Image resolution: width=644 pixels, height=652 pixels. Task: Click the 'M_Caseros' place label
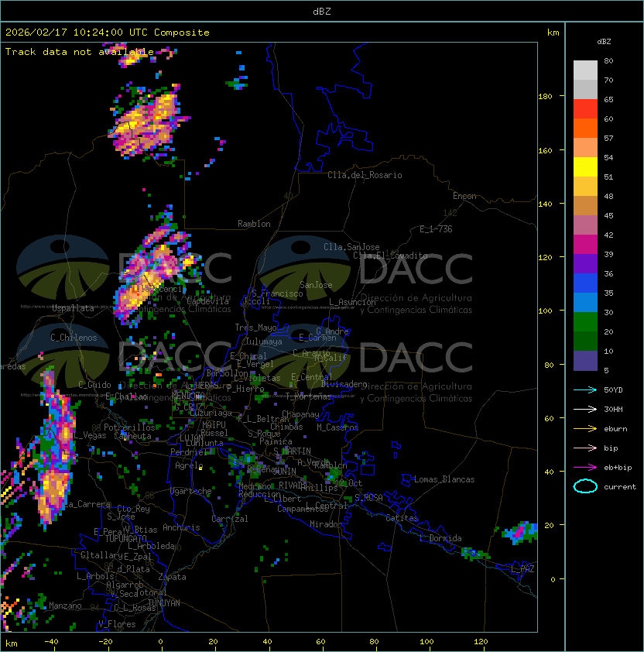(337, 427)
